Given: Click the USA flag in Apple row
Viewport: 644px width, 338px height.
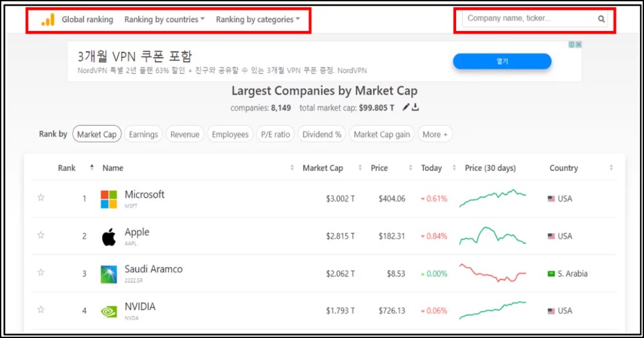Looking at the screenshot, I should tap(551, 236).
